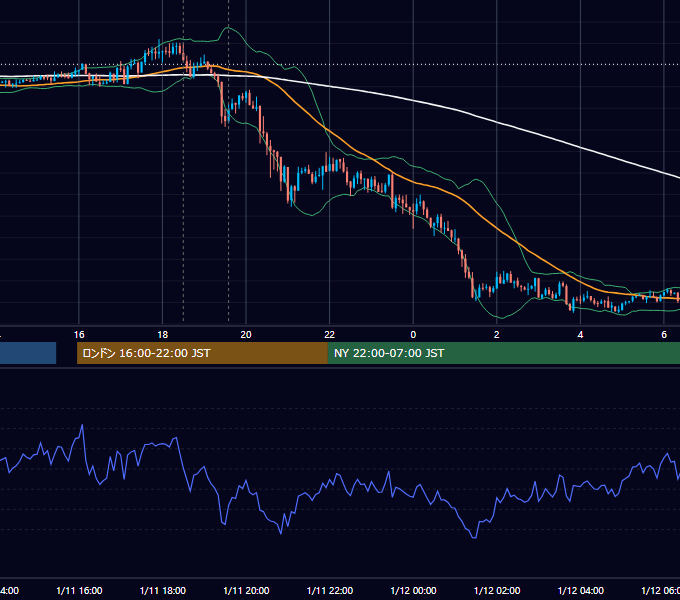Click the ロンドン 16:00-22:00 JST session bar
The height and width of the screenshot is (600, 680).
[x=202, y=353]
